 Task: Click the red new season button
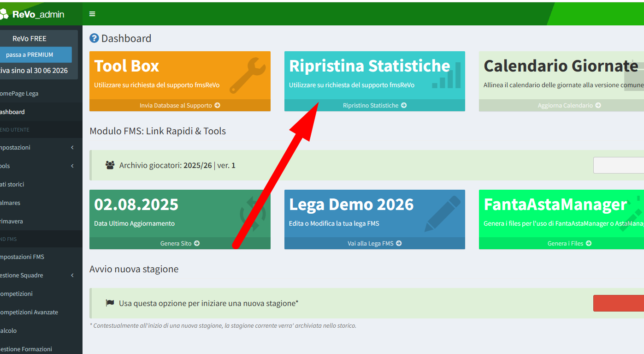coord(618,303)
